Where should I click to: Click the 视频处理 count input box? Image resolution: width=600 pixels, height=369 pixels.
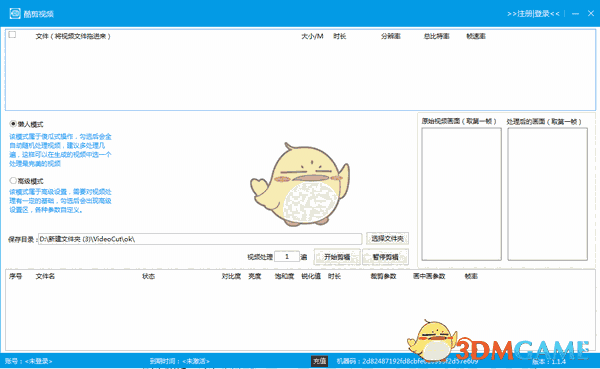287,256
